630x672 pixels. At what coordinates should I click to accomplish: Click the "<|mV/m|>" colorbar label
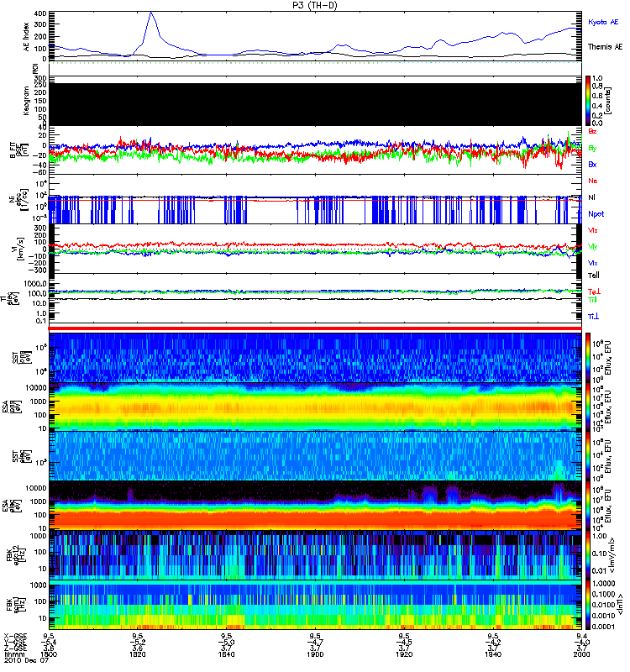[x=612, y=555]
